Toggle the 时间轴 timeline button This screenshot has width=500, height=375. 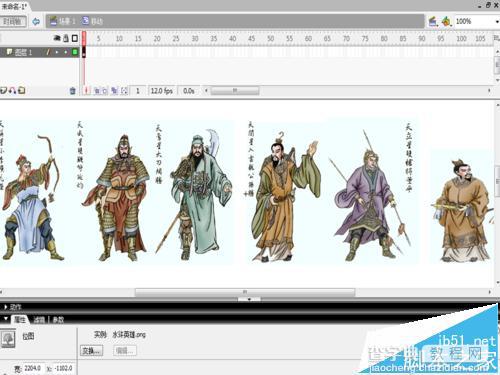(13, 22)
